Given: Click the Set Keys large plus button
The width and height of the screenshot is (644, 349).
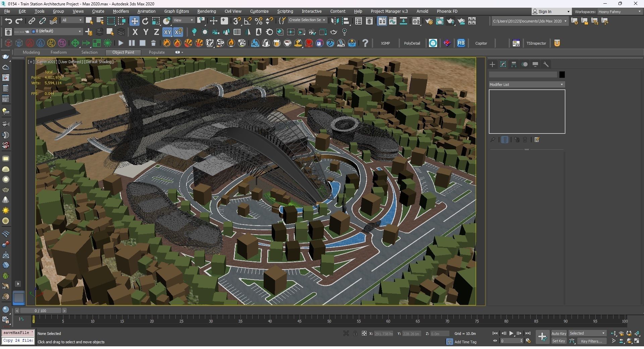Looking at the screenshot, I should [x=542, y=337].
